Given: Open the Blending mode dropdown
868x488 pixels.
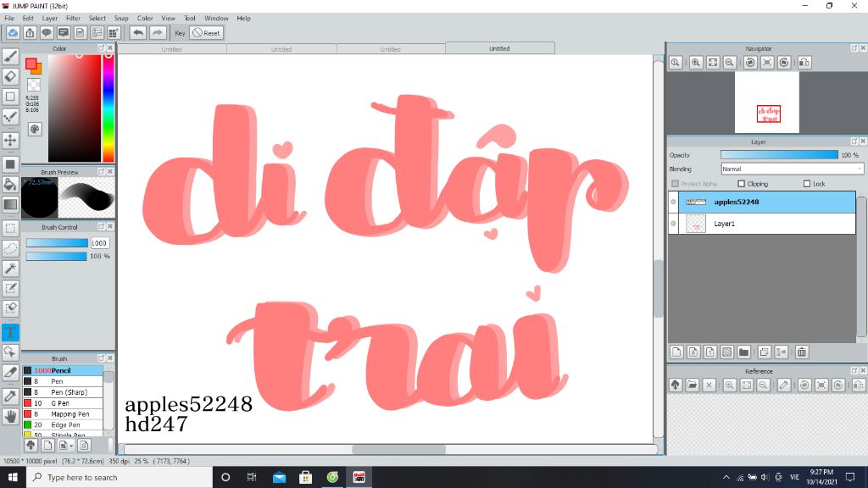Looking at the screenshot, I should pos(792,169).
